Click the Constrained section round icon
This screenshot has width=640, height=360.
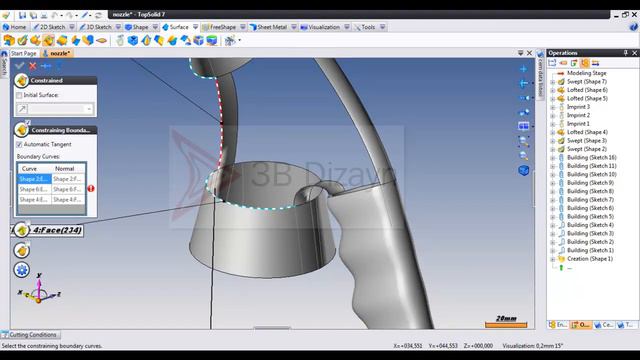[21, 80]
